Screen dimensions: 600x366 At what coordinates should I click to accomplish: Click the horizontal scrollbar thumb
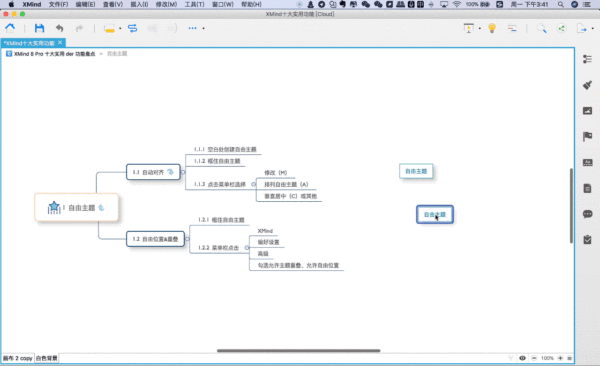[x=298, y=350]
